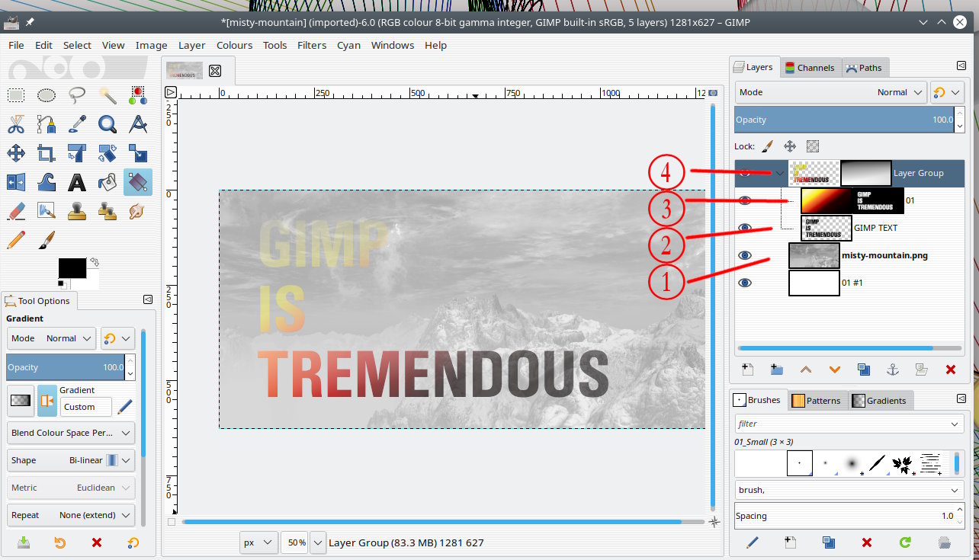Select the misty-mountain.png layer thumbnail
Image resolution: width=979 pixels, height=560 pixels.
814,255
